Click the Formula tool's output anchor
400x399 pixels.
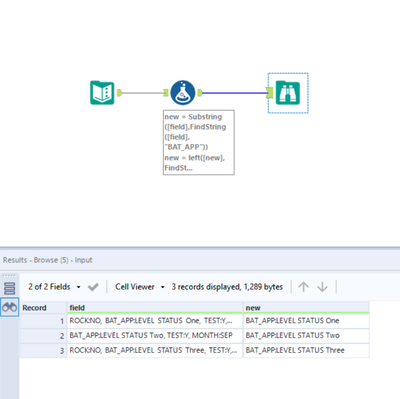coord(200,93)
